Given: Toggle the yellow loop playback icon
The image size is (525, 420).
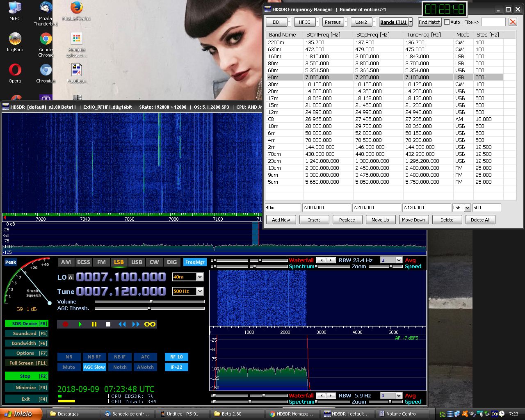Looking at the screenshot, I should click(150, 324).
